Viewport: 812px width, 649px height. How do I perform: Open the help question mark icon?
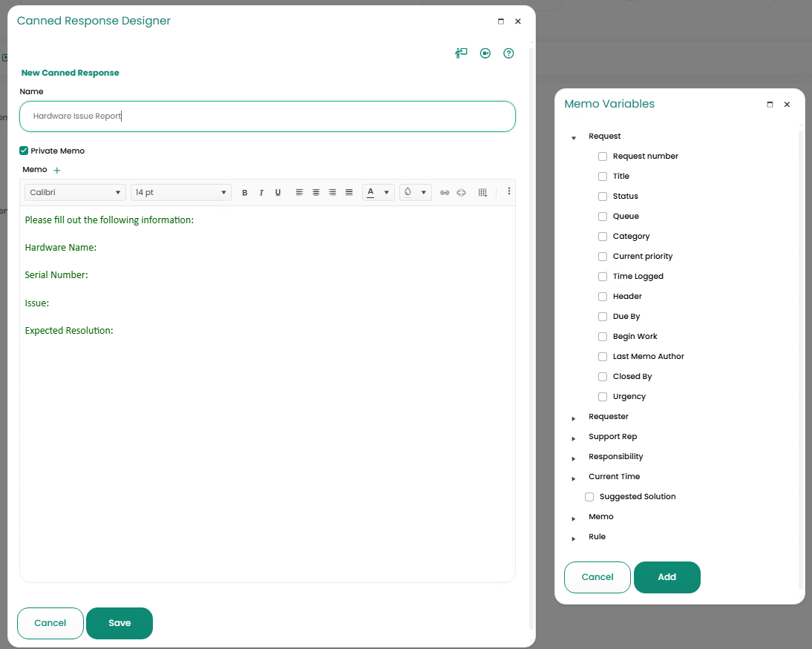[508, 53]
